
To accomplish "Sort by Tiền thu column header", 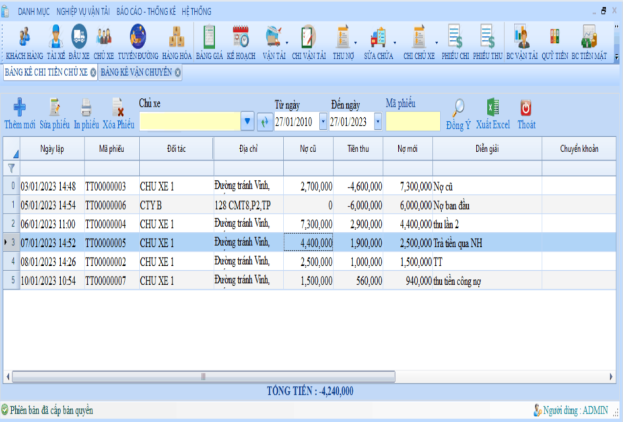I will click(358, 149).
